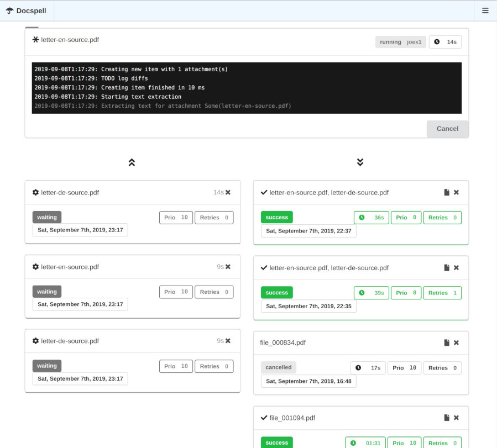Viewport: 497px width, 448px height.
Task: Expand finished jobs with double-down chevron
Action: click(x=360, y=162)
